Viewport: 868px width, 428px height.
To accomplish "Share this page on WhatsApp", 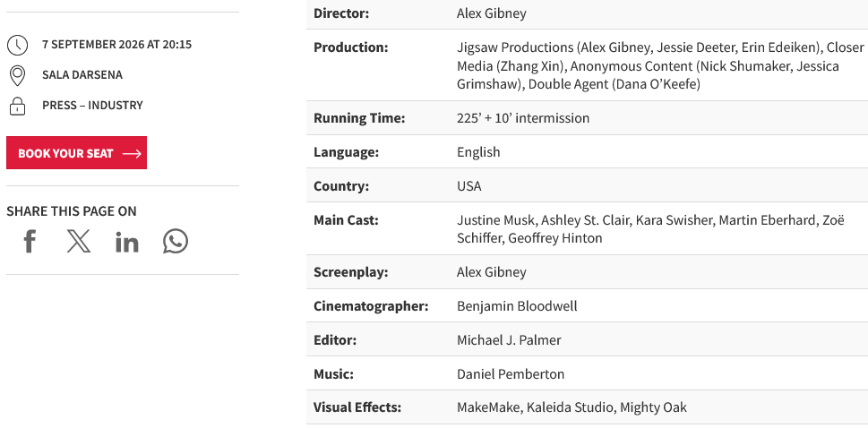I will (176, 242).
